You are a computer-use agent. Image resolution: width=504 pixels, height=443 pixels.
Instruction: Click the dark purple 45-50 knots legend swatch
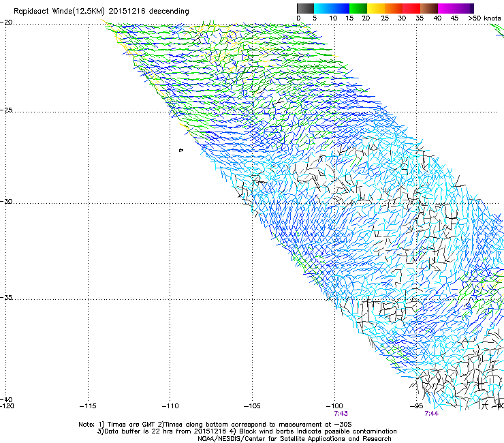464,8
